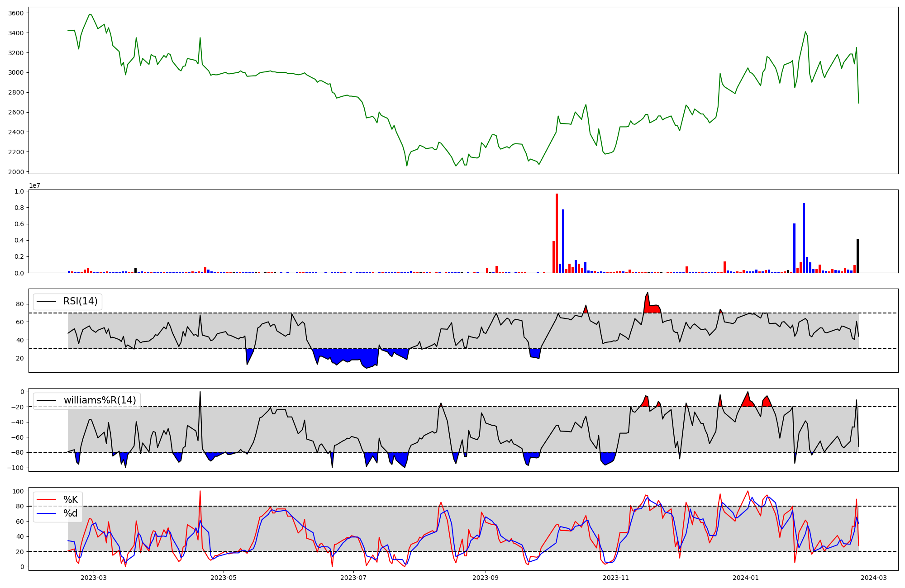Click the 2023-07 date tick label

[353, 578]
